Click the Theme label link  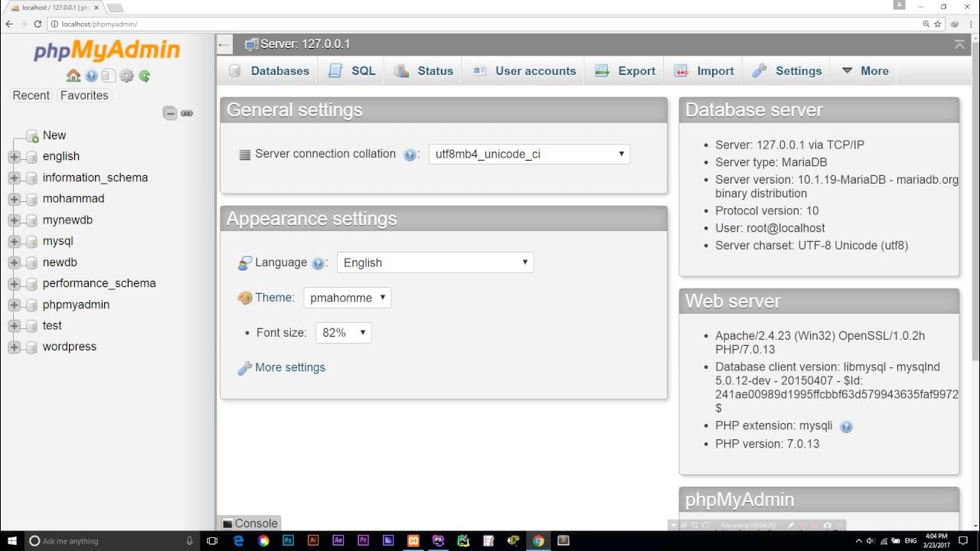click(275, 298)
